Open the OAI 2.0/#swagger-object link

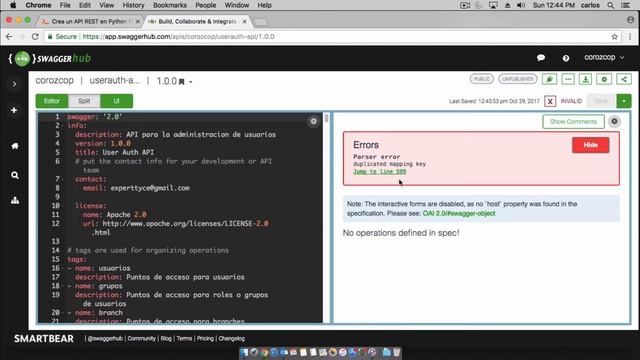pyautogui.click(x=459, y=213)
